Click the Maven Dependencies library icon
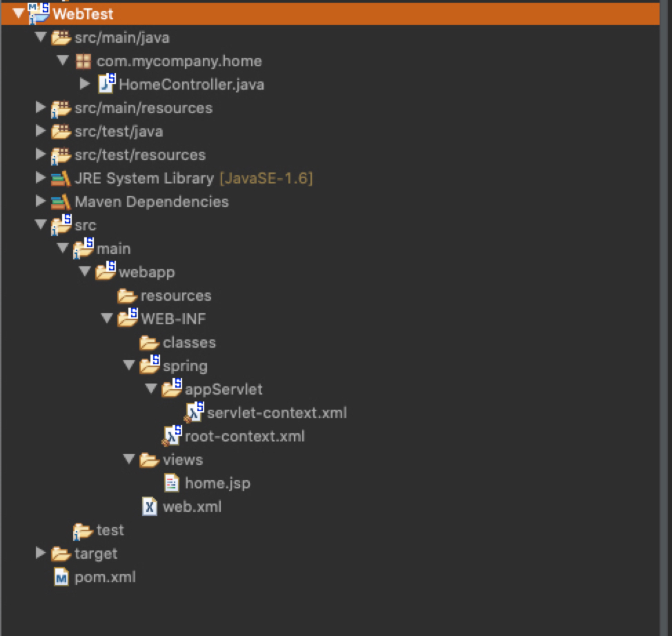672x636 pixels. tap(61, 202)
